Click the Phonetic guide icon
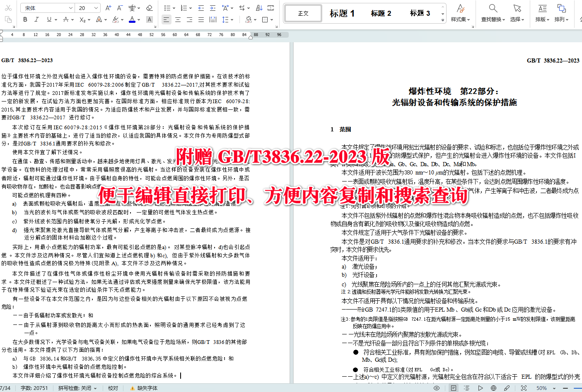Image resolution: width=582 pixels, height=392 pixels. point(132,8)
